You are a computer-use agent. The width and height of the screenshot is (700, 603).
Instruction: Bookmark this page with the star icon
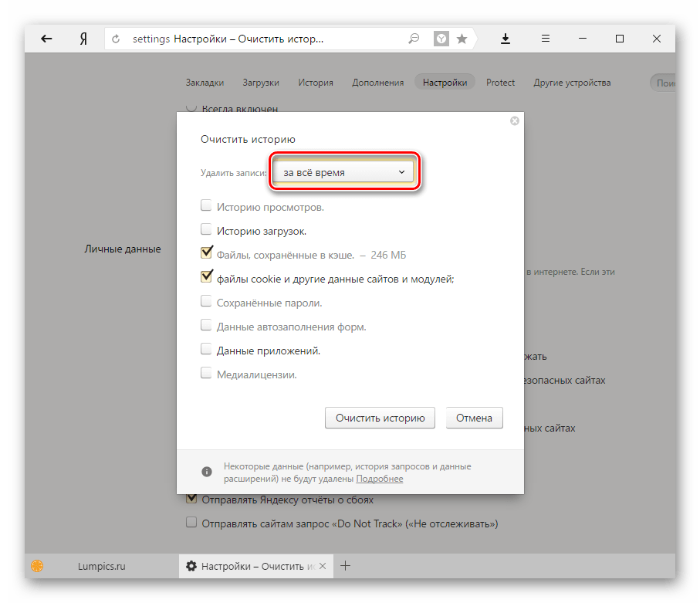(462, 39)
